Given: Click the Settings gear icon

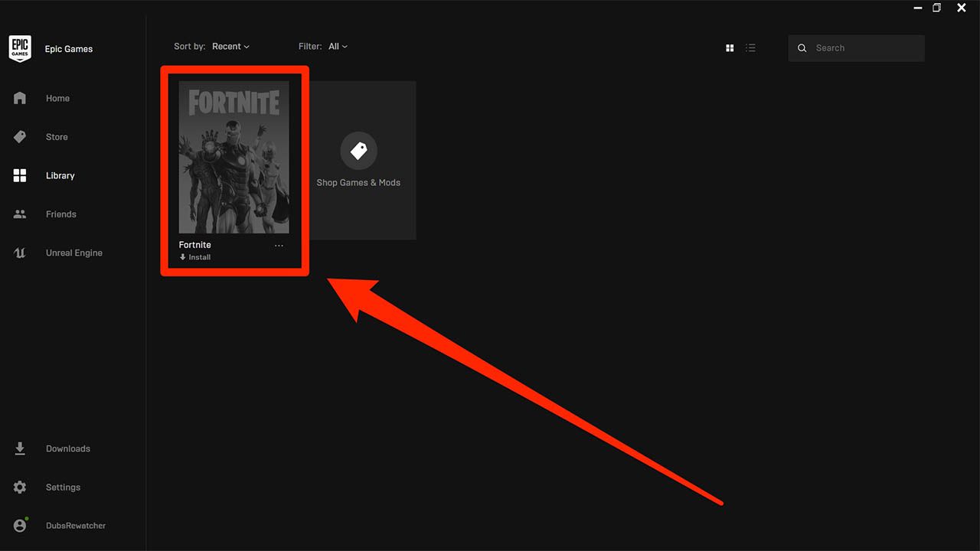Looking at the screenshot, I should click(20, 487).
